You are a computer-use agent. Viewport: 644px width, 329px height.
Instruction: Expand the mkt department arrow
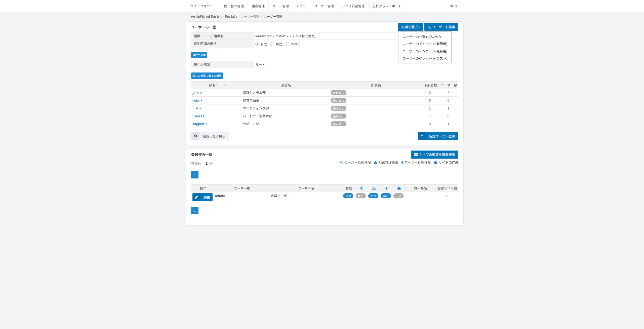200,108
